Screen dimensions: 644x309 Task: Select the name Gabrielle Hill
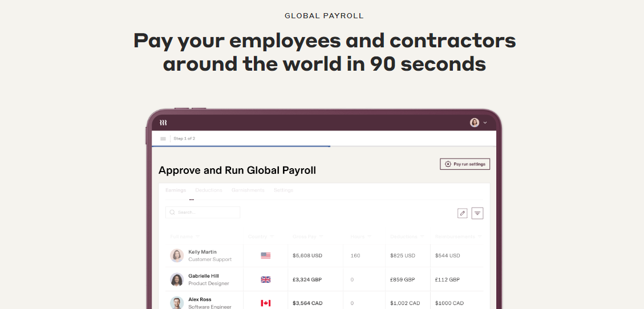[204, 276]
